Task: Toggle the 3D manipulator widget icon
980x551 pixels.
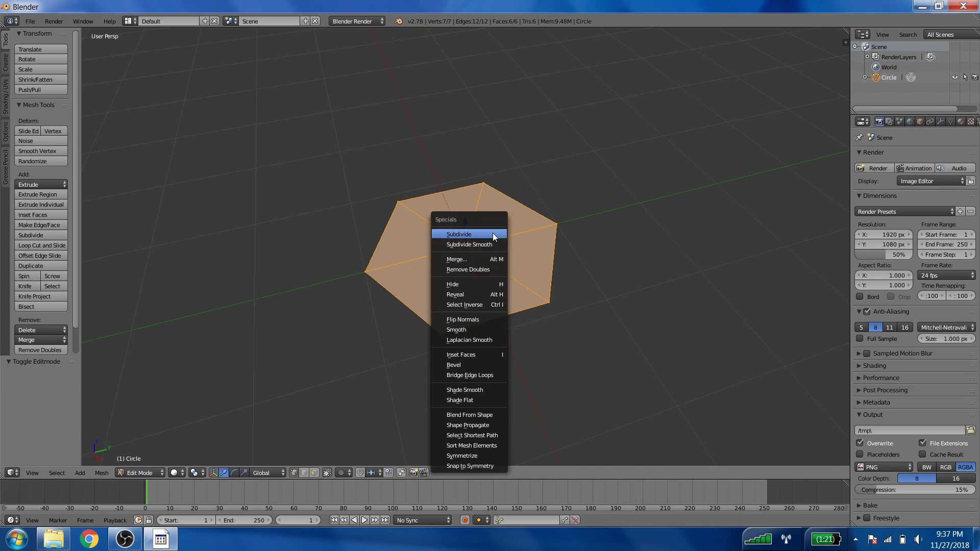Action: tap(213, 472)
